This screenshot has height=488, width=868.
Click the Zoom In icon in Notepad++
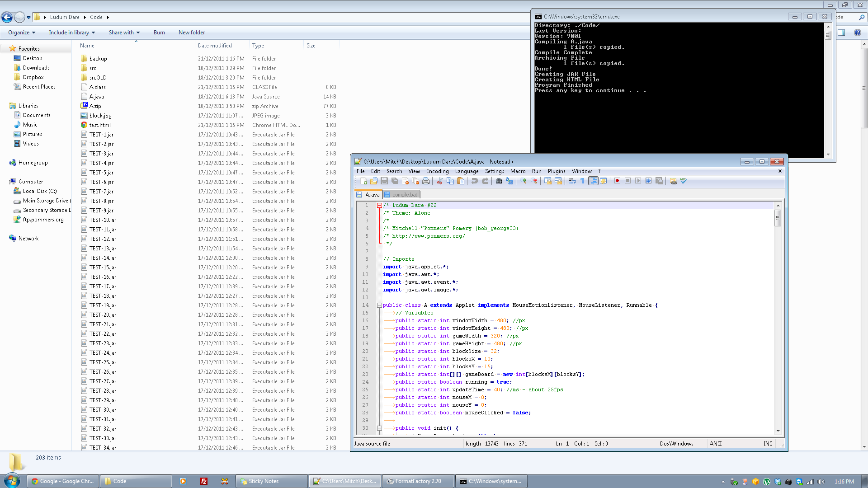point(523,181)
